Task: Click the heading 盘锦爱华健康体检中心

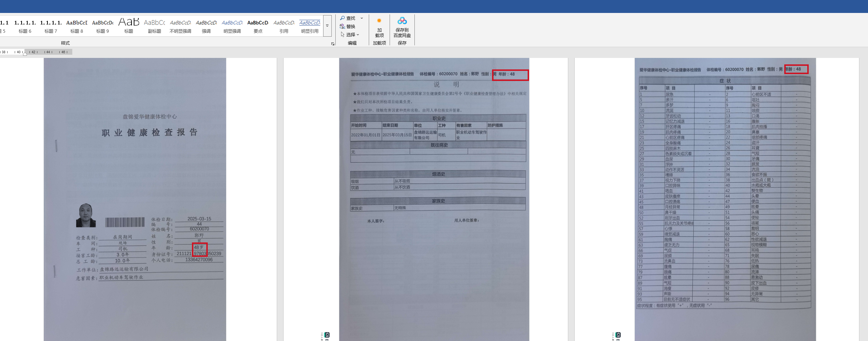Action: 150,117
